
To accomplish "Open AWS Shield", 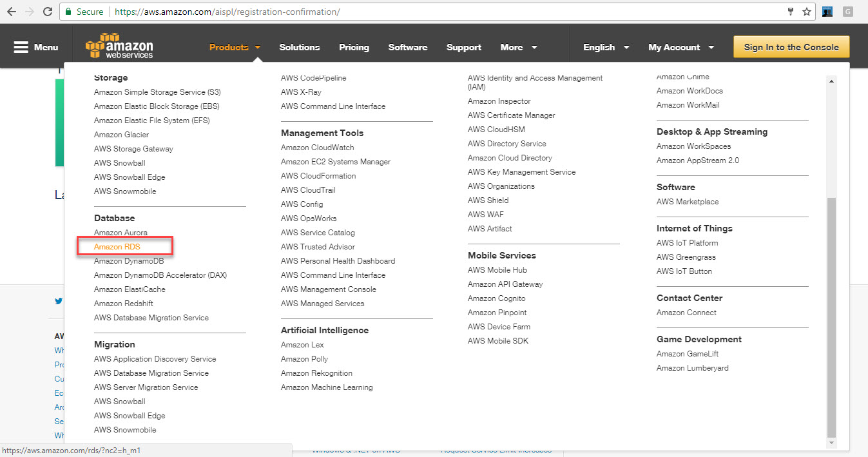I will pyautogui.click(x=488, y=200).
